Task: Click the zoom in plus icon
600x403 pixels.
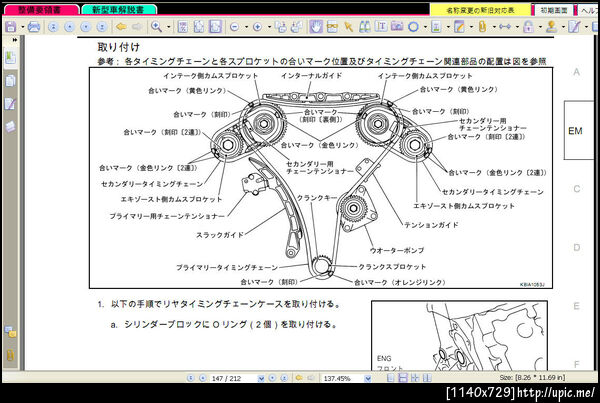Action: point(258,27)
